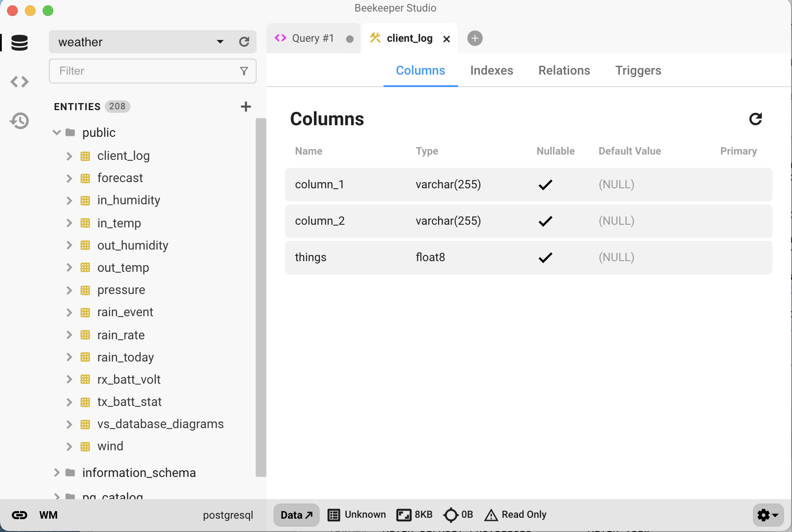The image size is (792, 532).
Task: Switch to the Relations tab
Action: click(x=564, y=70)
